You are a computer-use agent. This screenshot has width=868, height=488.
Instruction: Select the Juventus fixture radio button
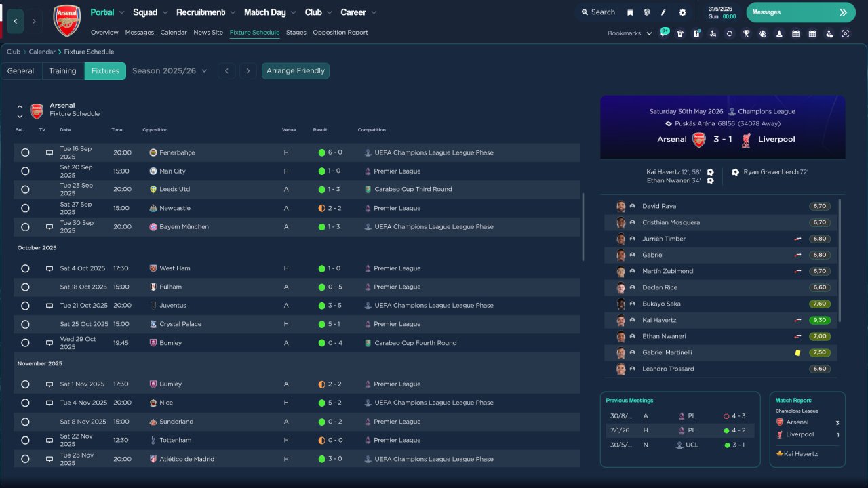pos(25,306)
